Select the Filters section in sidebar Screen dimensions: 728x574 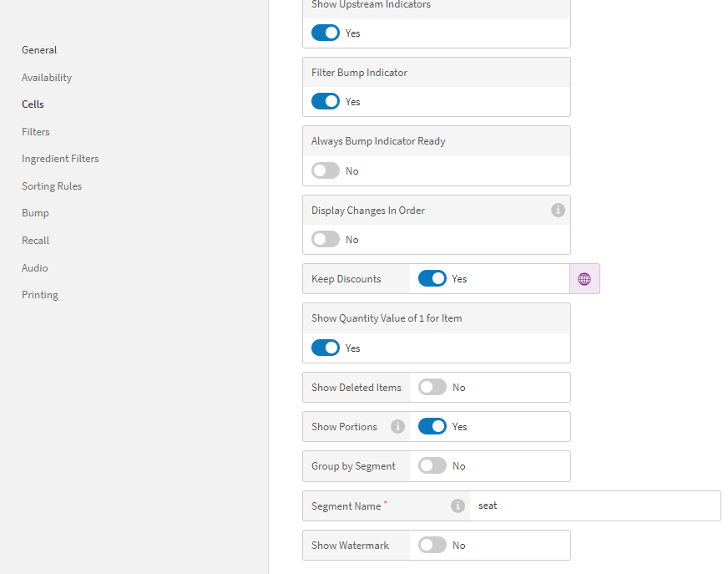(35, 131)
